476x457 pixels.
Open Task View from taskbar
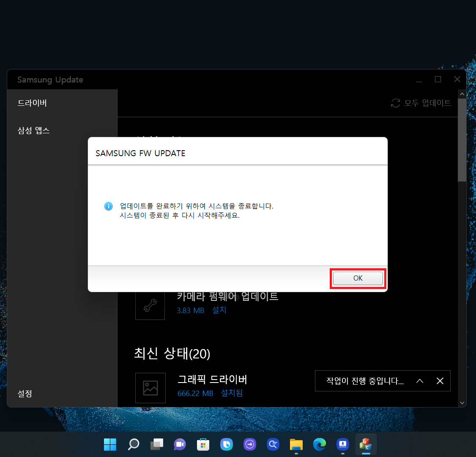coord(157,445)
